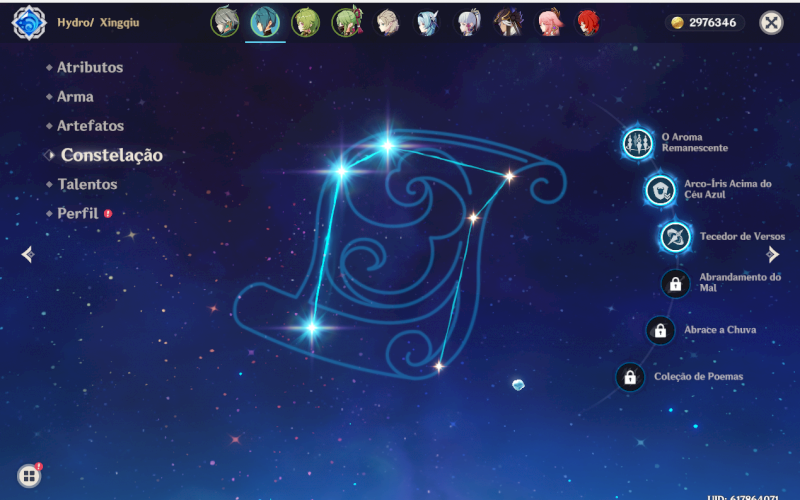Image resolution: width=800 pixels, height=500 pixels.
Task: Close the character screen with X
Action: point(771,23)
